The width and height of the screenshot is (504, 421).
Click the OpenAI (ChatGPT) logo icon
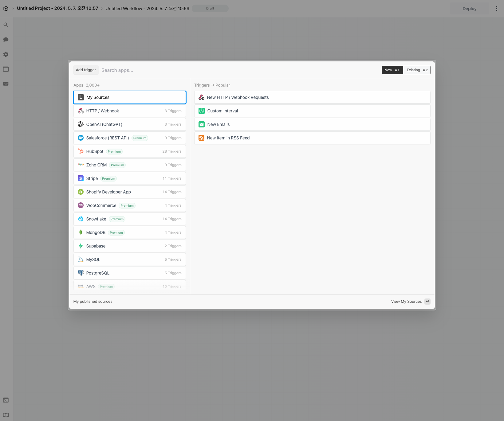click(81, 124)
